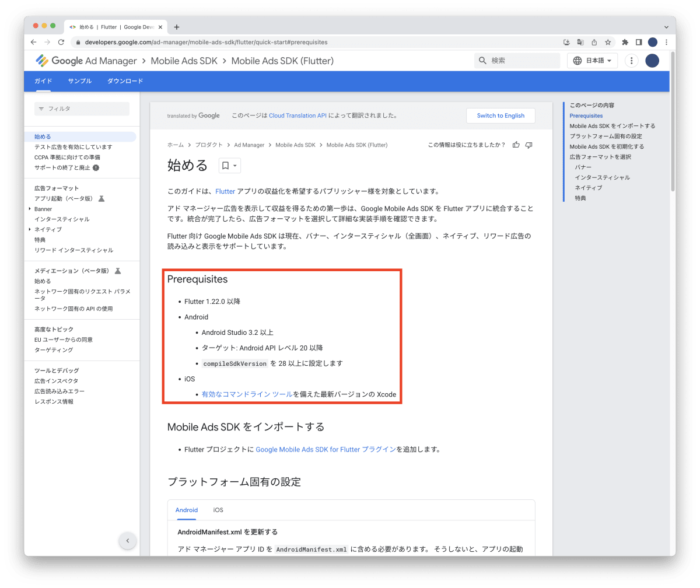The width and height of the screenshot is (700, 588).
Task: Open the 日本語 language dropdown
Action: click(x=592, y=61)
